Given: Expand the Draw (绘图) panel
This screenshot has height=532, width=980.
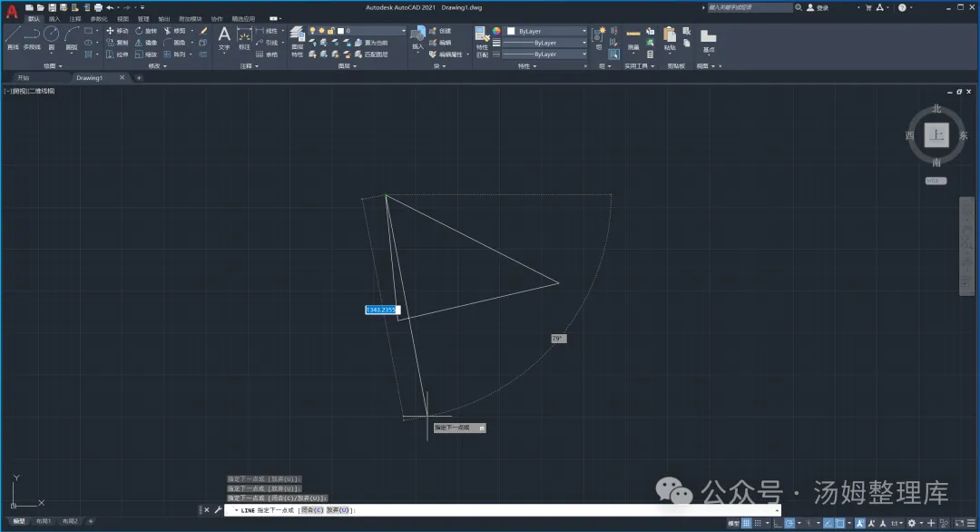Looking at the screenshot, I should coord(53,65).
